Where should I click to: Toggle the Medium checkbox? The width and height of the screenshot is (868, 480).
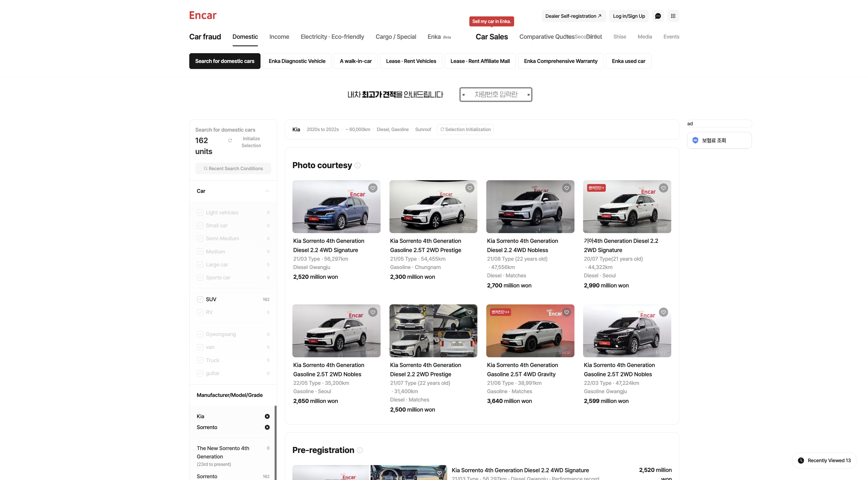click(x=200, y=251)
